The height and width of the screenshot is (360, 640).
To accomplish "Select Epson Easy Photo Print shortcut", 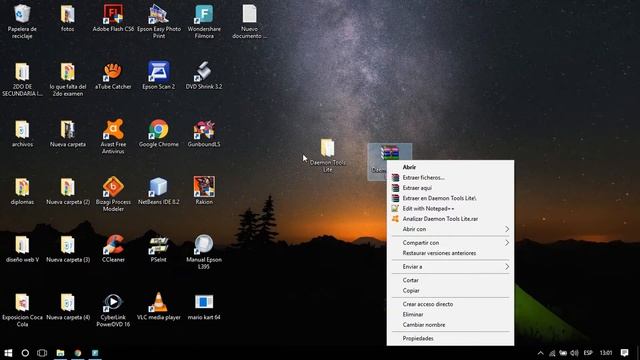I will click(x=159, y=21).
